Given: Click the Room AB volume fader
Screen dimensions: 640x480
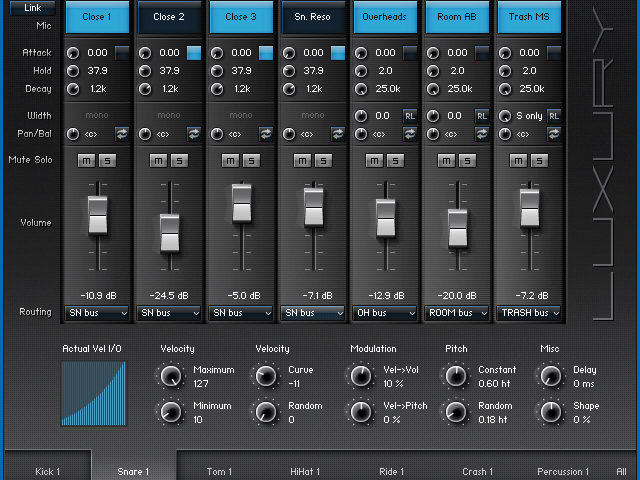Looking at the screenshot, I should (x=457, y=228).
